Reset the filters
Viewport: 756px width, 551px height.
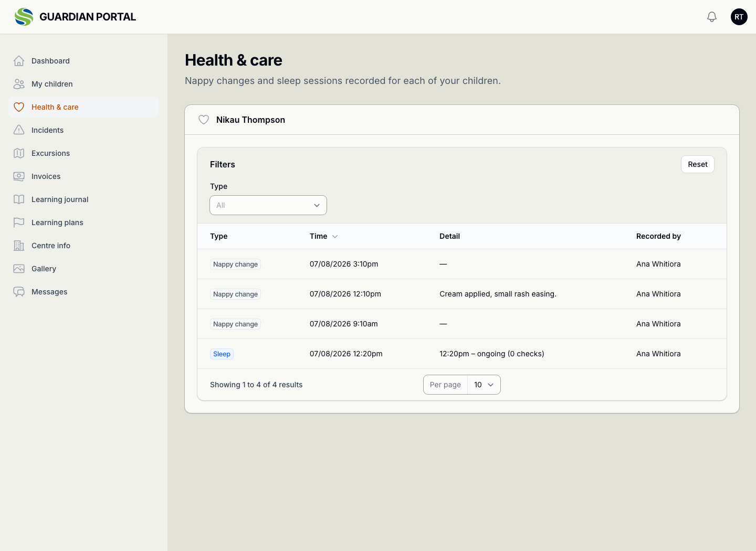click(698, 164)
